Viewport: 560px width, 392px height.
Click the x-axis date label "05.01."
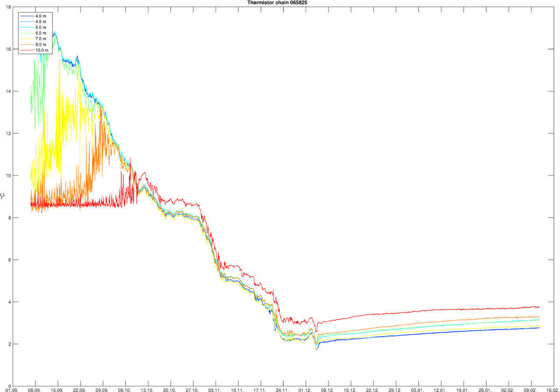pos(417,389)
